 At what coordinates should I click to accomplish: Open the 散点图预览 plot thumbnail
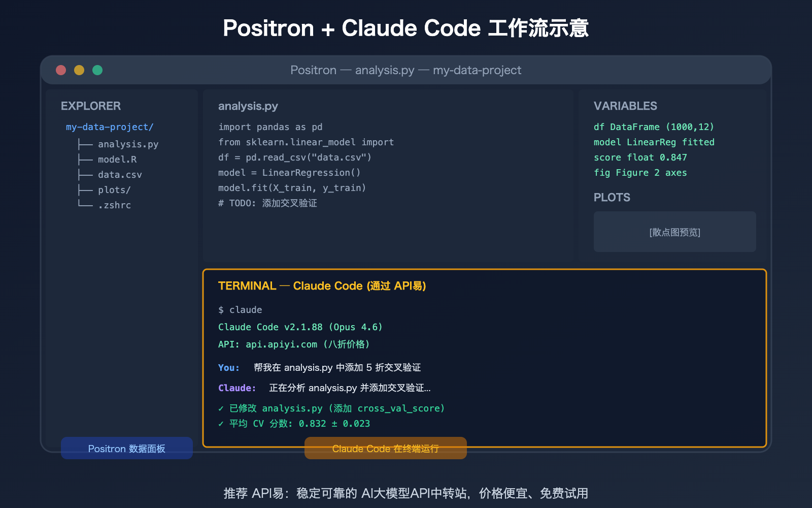click(x=674, y=232)
